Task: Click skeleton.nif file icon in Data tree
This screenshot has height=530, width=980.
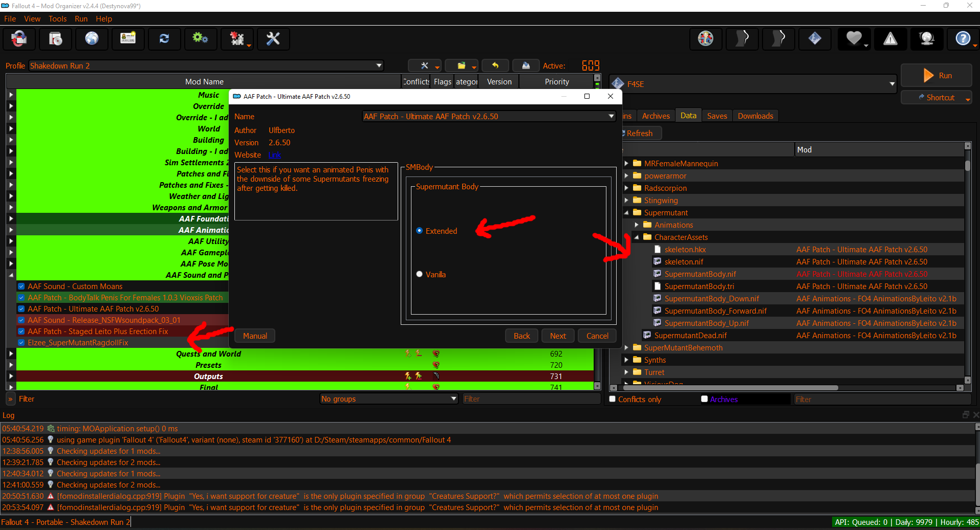Action: coord(658,262)
